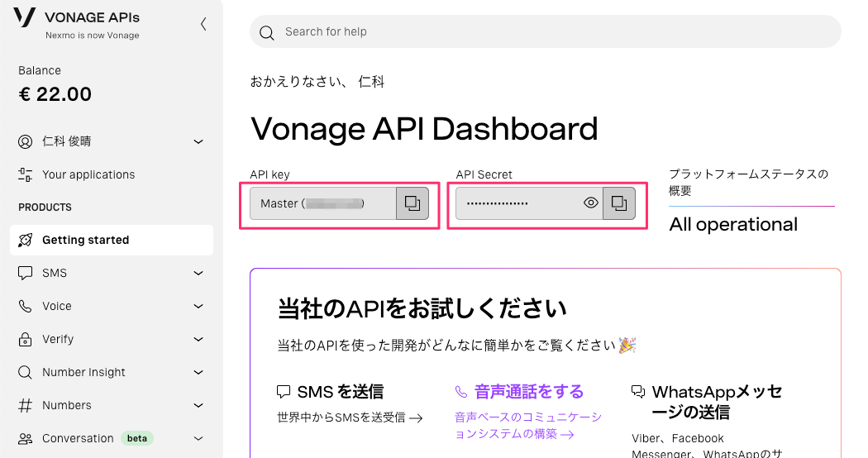Open the Conversation beta menu item
The image size is (868, 458).
[112, 439]
